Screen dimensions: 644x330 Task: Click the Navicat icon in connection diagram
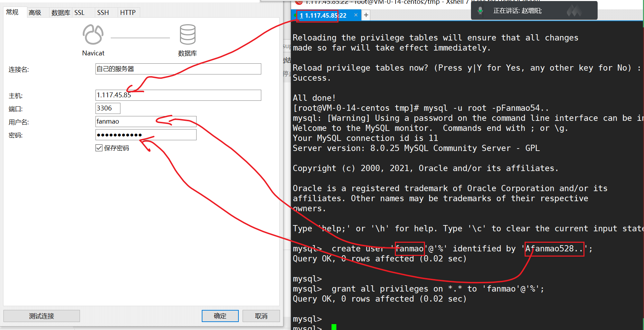click(93, 35)
